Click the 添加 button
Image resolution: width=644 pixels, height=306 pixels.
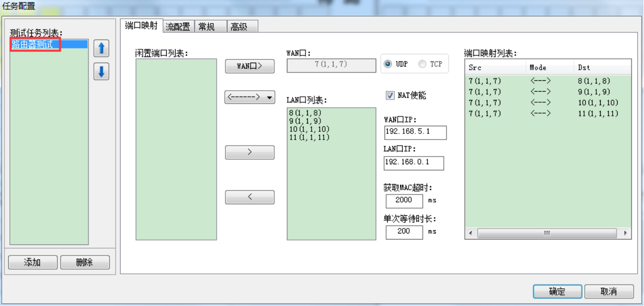pos(32,263)
